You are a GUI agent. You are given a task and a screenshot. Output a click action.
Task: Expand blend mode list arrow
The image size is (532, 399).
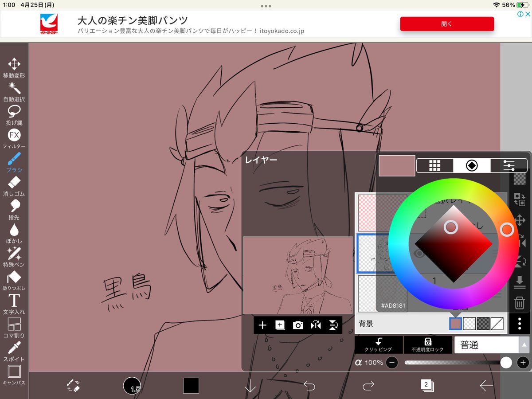pyautogui.click(x=524, y=344)
